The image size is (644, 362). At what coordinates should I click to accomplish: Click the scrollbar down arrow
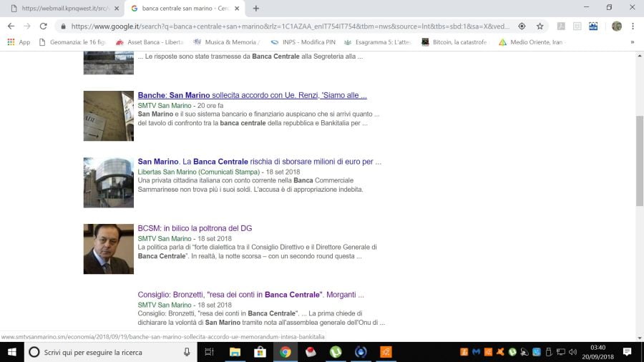click(x=640, y=338)
